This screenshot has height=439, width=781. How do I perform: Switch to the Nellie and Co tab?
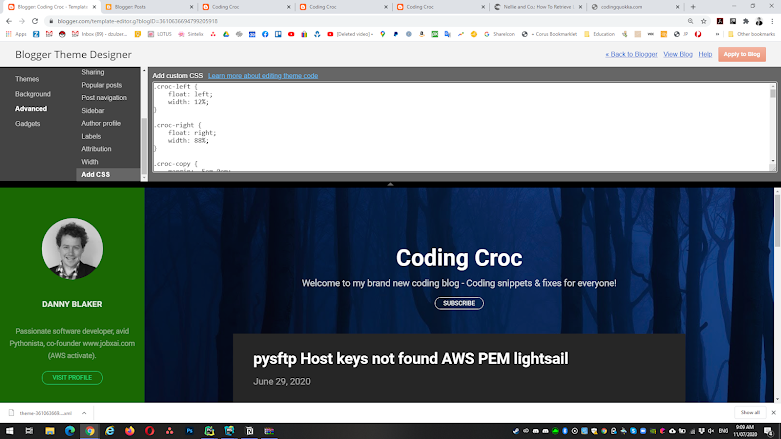pyautogui.click(x=536, y=7)
